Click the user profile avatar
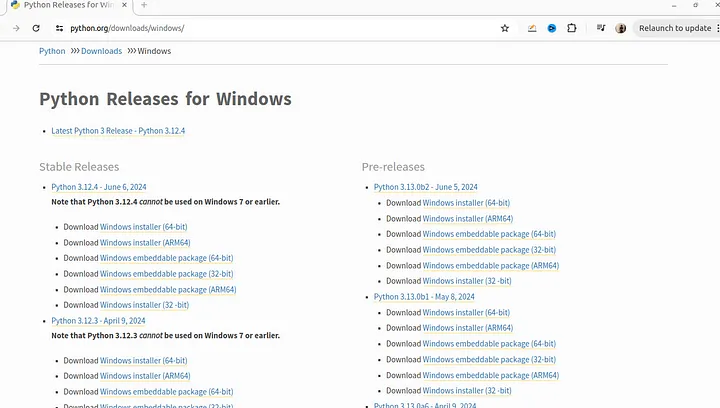Viewport: 720px width, 408px height. click(x=621, y=28)
